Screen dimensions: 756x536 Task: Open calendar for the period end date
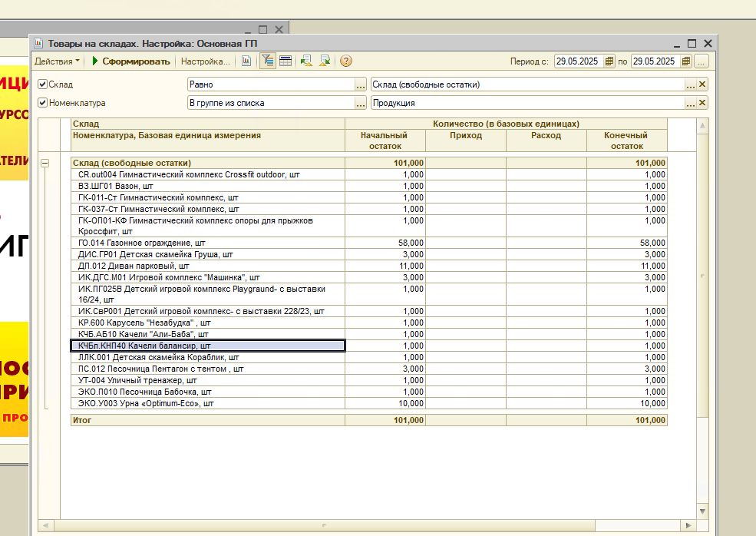[685, 61]
